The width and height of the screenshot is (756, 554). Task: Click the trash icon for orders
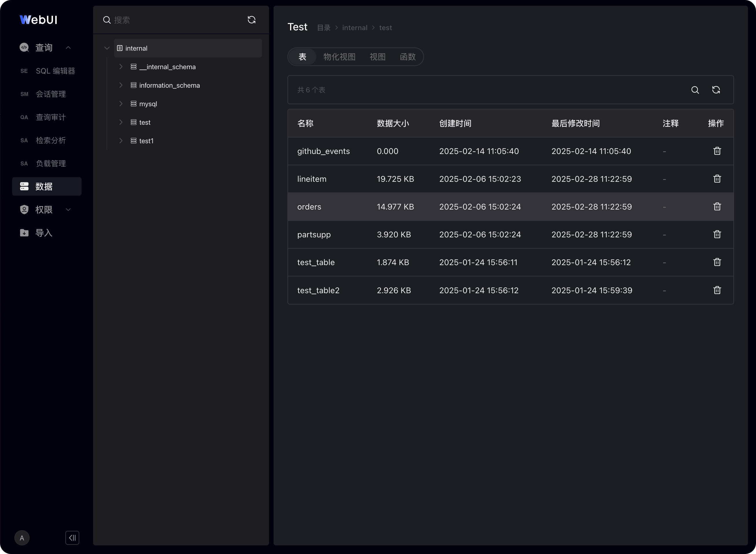point(717,207)
